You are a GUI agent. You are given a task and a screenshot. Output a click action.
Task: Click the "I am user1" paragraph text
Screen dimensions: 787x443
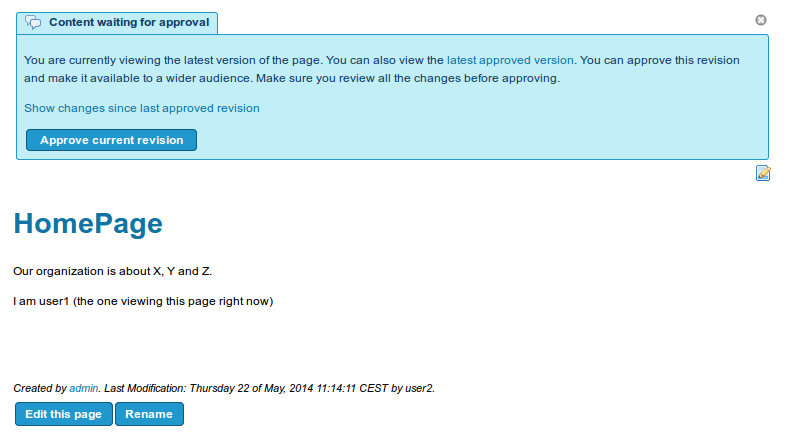point(143,302)
